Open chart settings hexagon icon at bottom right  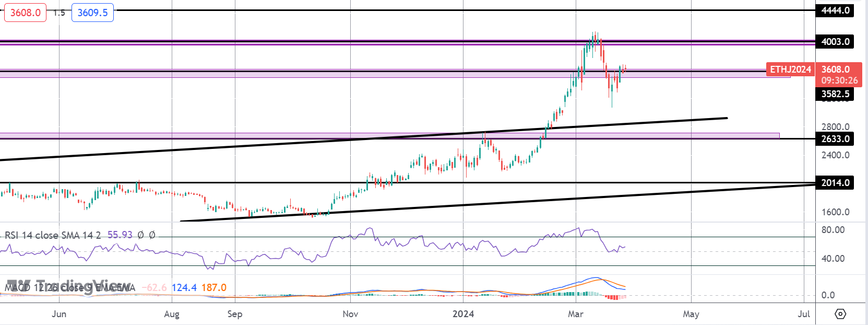[x=840, y=314]
